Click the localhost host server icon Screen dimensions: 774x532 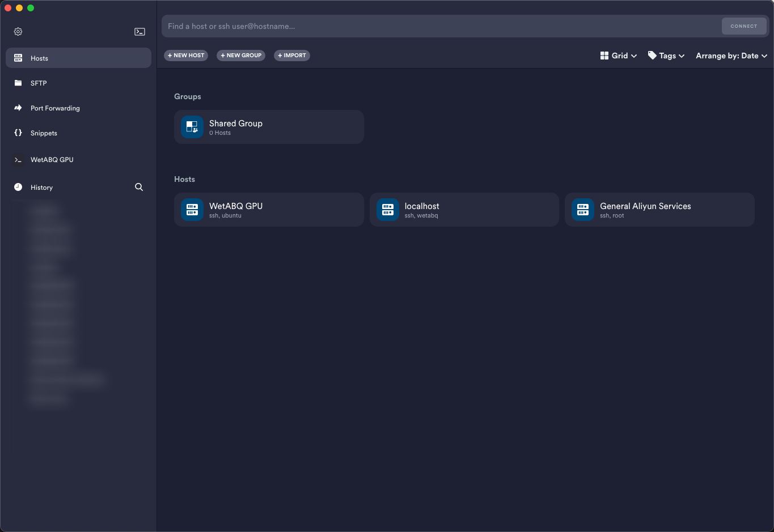click(x=388, y=210)
